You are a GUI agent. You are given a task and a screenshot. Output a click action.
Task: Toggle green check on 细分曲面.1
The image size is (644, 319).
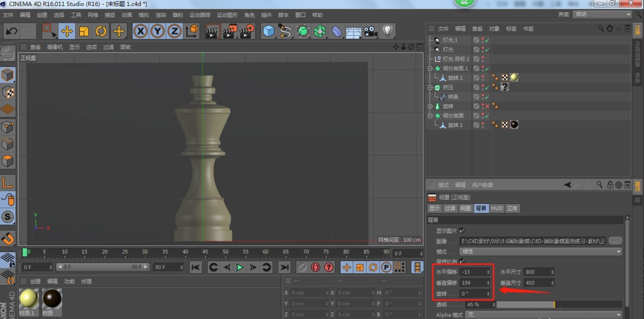(487, 68)
